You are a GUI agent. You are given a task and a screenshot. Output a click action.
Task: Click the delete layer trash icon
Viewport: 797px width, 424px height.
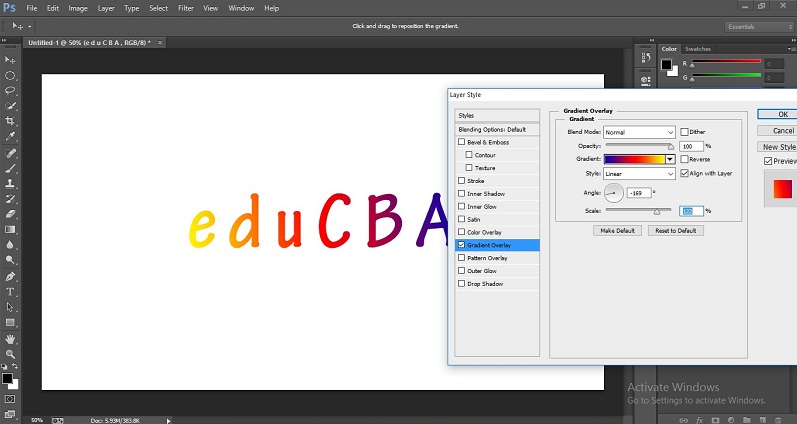[x=778, y=420]
